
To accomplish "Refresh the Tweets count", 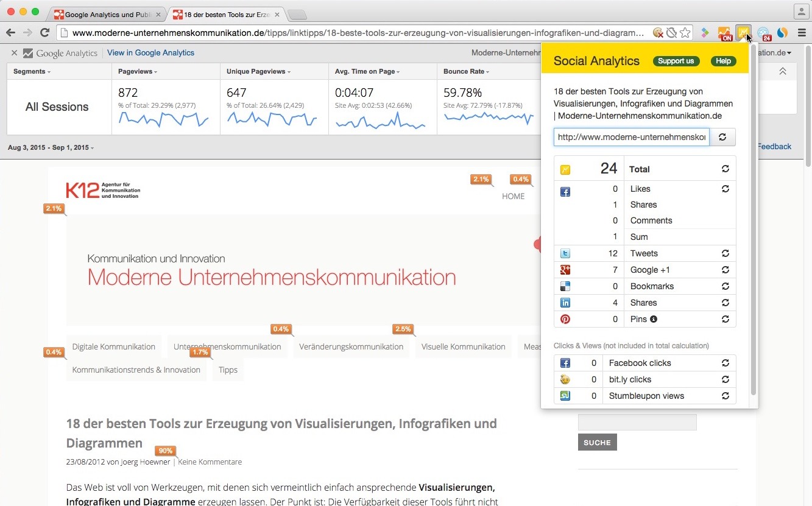I will point(725,253).
